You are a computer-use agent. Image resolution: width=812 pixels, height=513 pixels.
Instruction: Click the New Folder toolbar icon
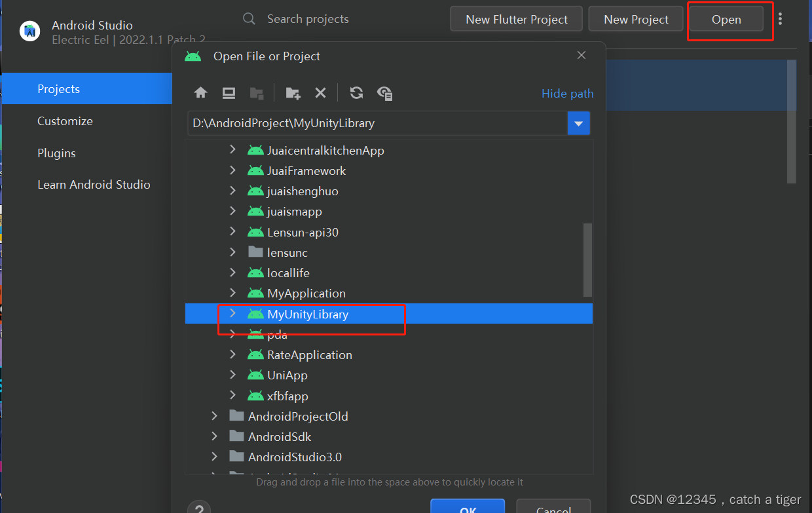tap(293, 93)
